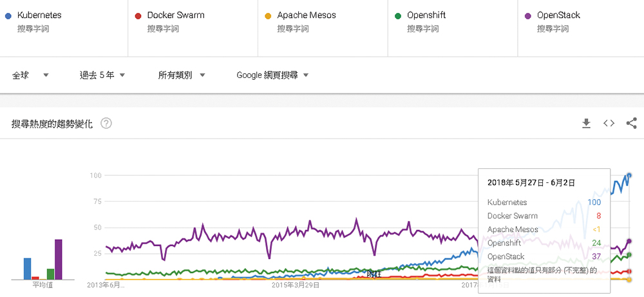This screenshot has height=297, width=644.
Task: Click Kubernetes value 100 in tooltip
Action: 594,202
